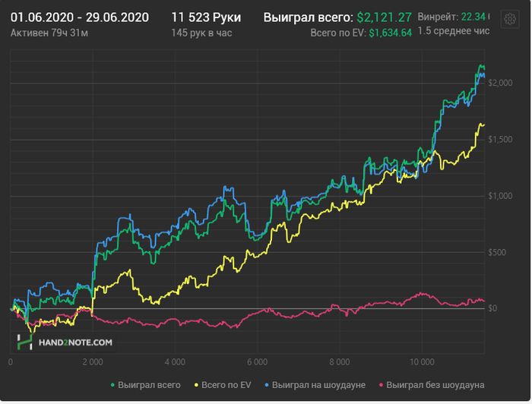Open the graph settings gear icon
Viewport: 532px width, 404px height.
point(510,19)
